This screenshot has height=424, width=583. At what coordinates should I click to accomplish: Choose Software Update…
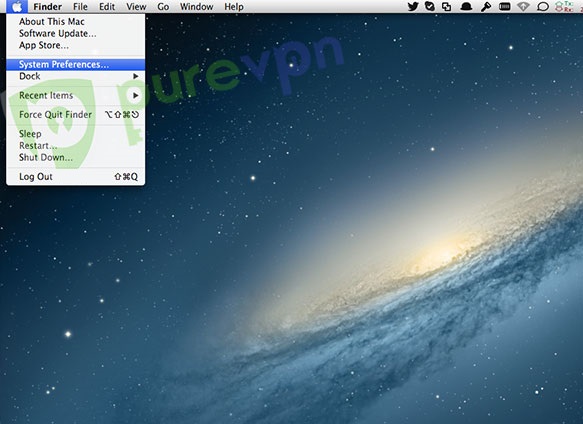pyautogui.click(x=75, y=33)
